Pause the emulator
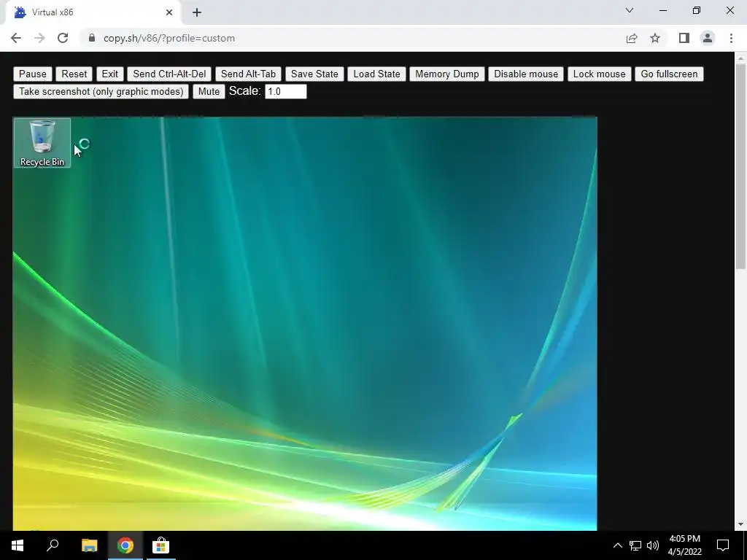This screenshot has height=560, width=747. click(32, 74)
